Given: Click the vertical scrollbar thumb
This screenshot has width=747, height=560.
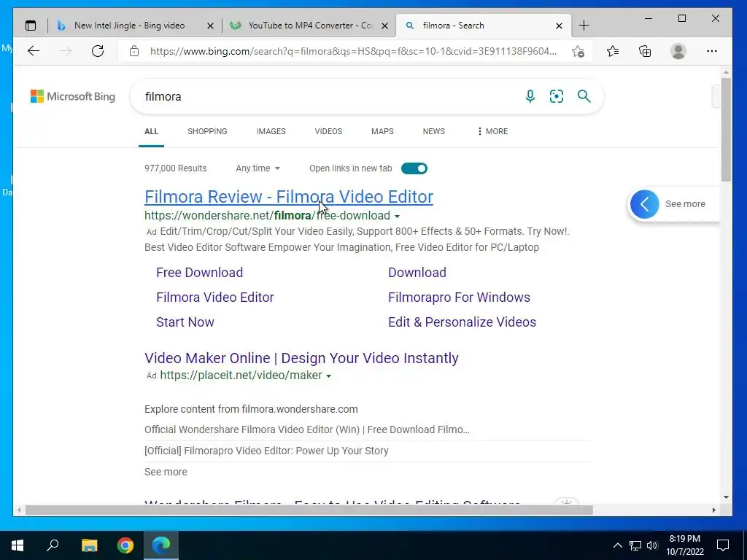Looking at the screenshot, I should point(726,130).
